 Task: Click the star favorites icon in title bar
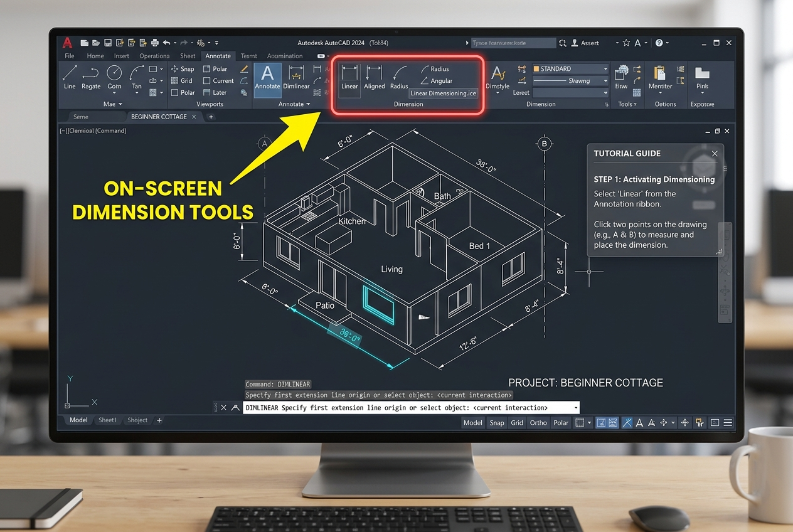(626, 43)
